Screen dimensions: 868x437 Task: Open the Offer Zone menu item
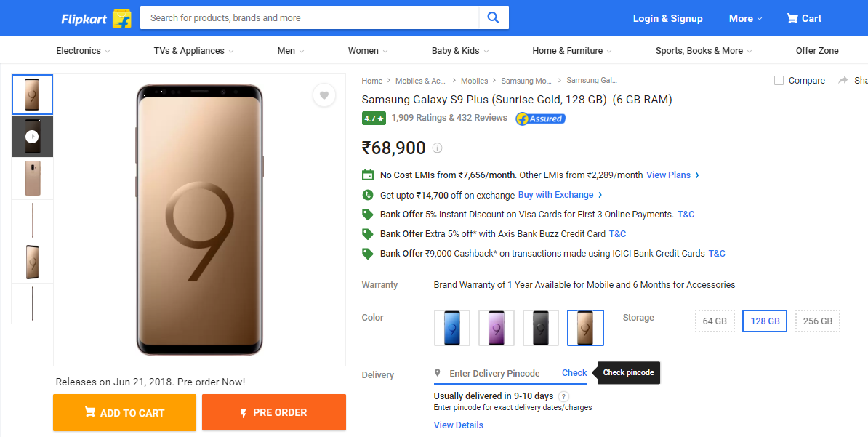tap(817, 51)
